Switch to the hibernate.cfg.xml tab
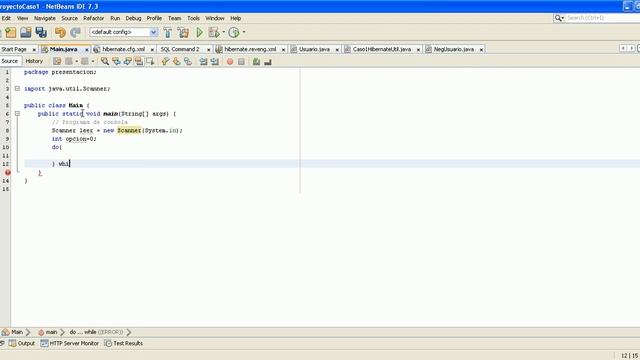The height and width of the screenshot is (360, 640). tap(124, 49)
